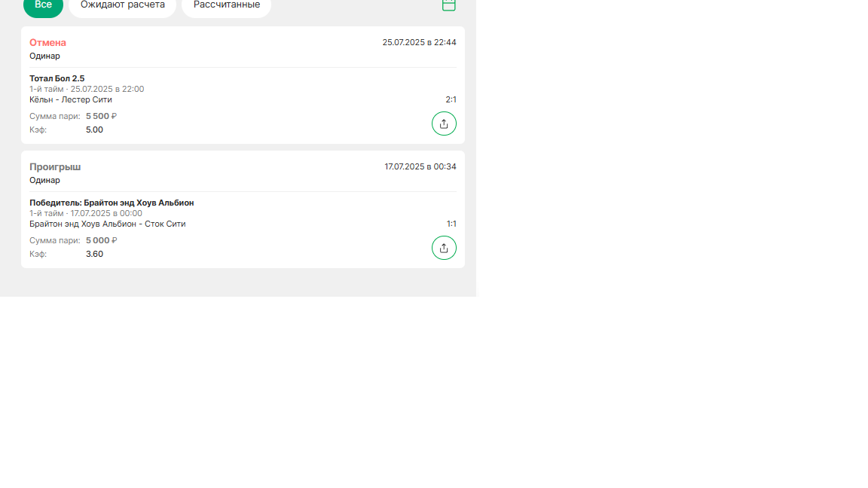Click the 2:1 score of the first bet
Screen dimensions: 868x488
click(451, 99)
